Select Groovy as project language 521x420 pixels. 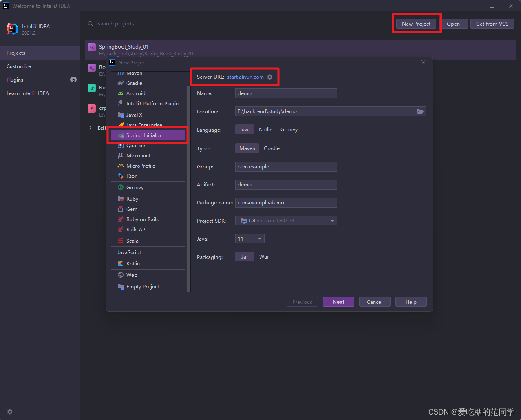coord(289,130)
